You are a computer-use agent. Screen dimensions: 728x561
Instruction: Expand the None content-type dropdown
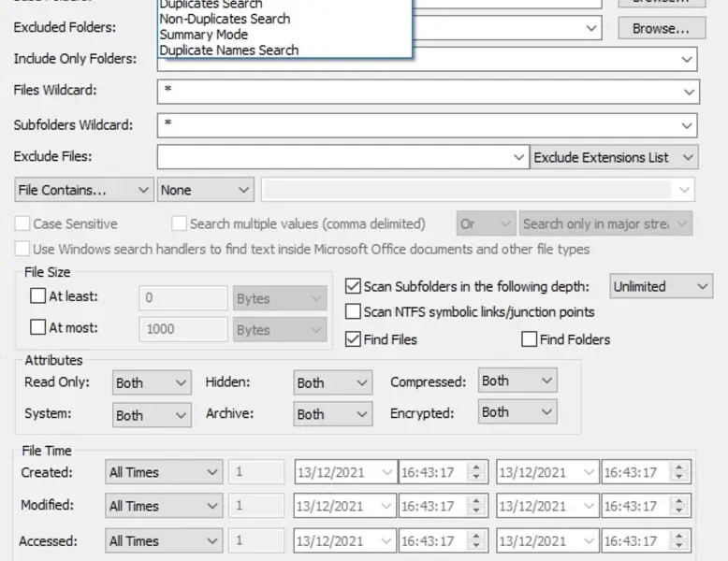206,190
